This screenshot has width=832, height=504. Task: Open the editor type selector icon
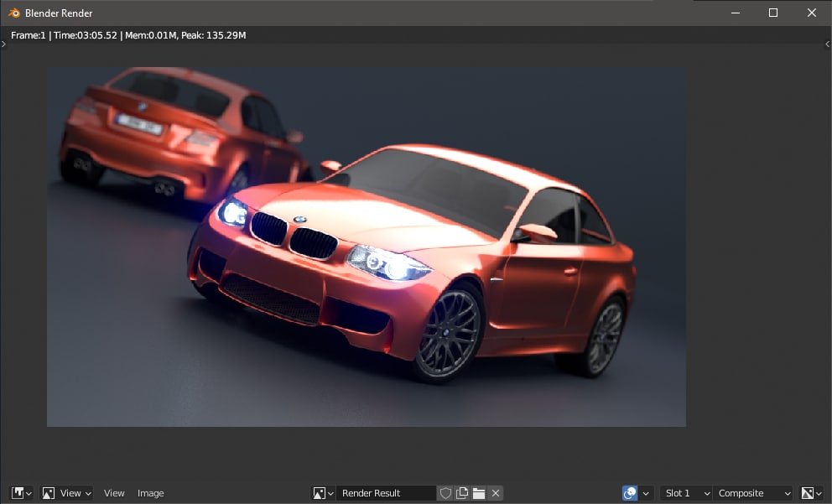click(21, 493)
